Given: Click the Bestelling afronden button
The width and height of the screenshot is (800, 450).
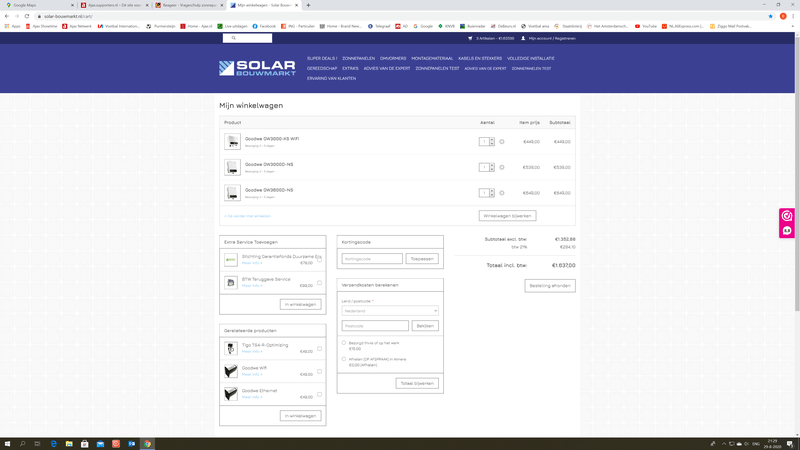Looking at the screenshot, I should [x=550, y=286].
